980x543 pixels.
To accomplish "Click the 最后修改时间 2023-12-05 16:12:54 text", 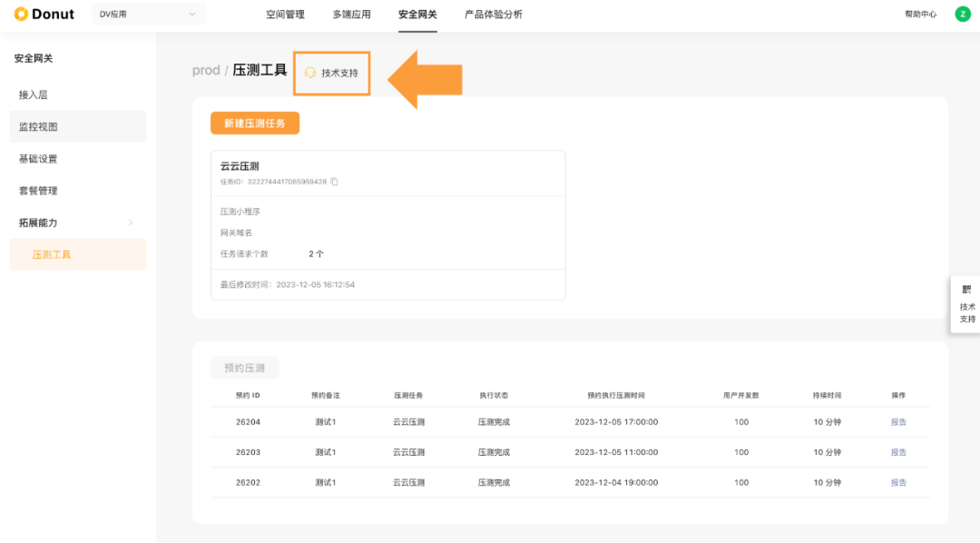I will coord(288,284).
